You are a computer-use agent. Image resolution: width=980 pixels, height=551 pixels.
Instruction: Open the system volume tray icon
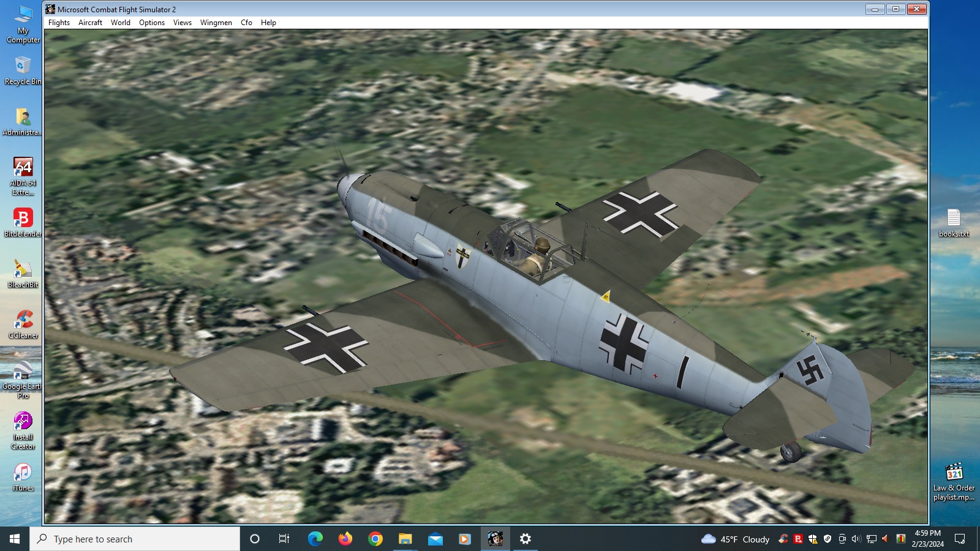(856, 539)
